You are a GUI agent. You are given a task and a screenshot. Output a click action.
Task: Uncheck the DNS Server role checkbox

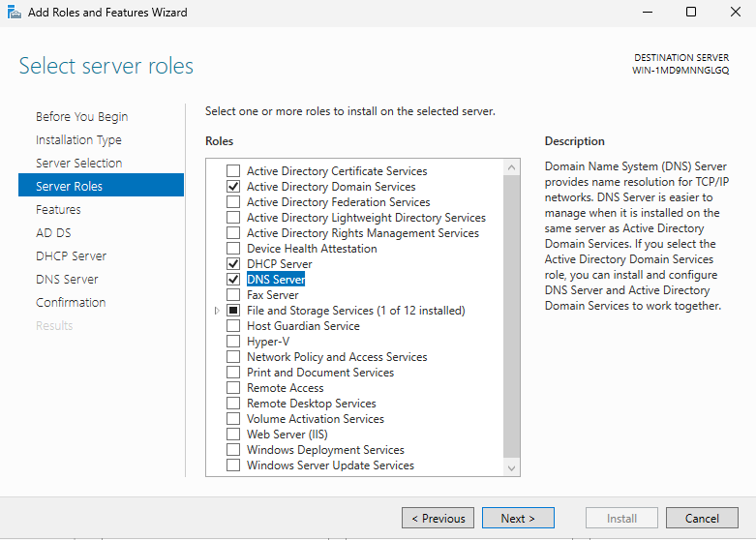click(x=232, y=280)
